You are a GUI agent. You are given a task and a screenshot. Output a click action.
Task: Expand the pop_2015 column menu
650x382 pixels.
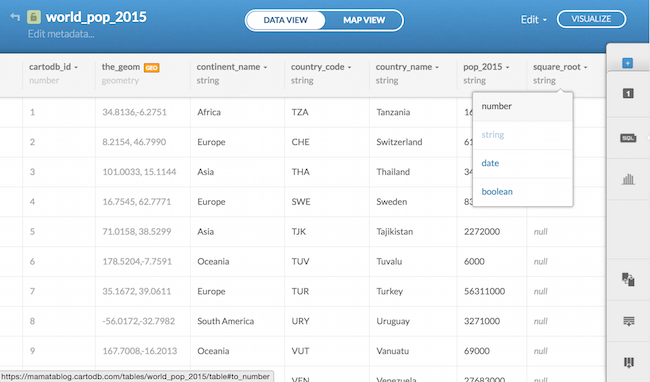507,67
